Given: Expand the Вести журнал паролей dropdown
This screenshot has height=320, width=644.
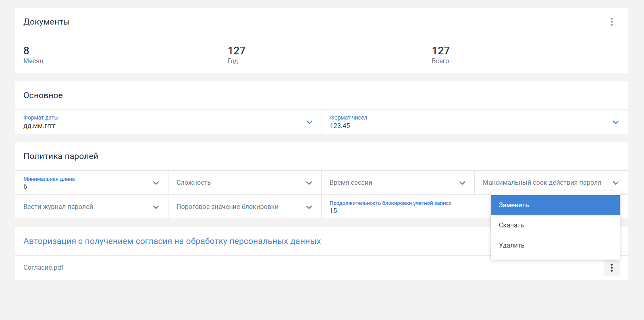Looking at the screenshot, I should (x=156, y=207).
